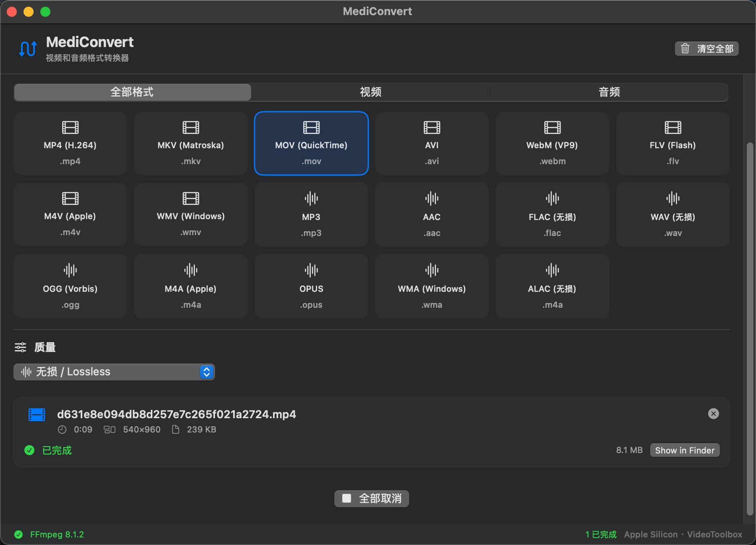Select the MP4 (H.264) film icon
This screenshot has height=545, width=756.
click(70, 127)
